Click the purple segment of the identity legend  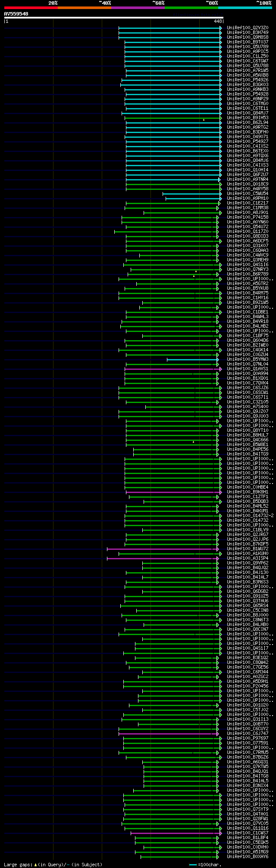(138, 8)
